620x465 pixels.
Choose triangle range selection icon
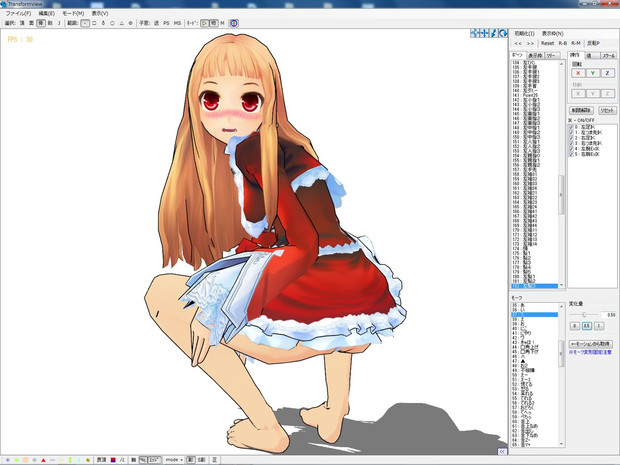coord(121,23)
